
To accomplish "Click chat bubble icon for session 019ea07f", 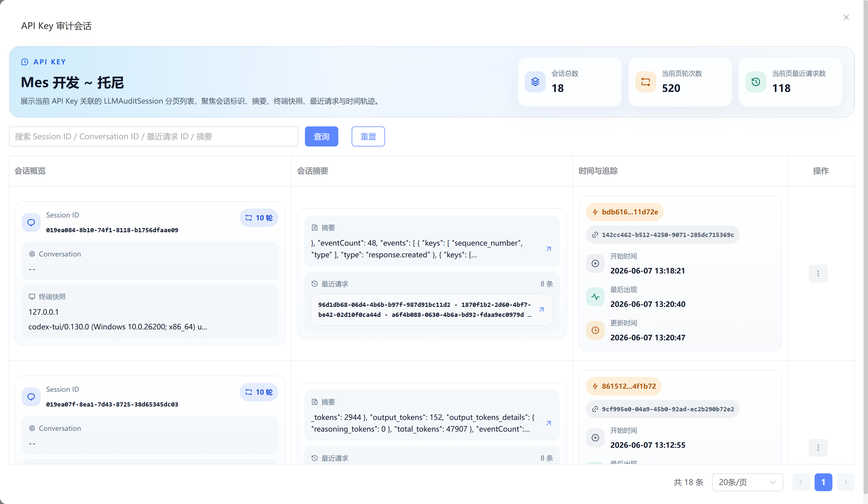I will pos(31,397).
